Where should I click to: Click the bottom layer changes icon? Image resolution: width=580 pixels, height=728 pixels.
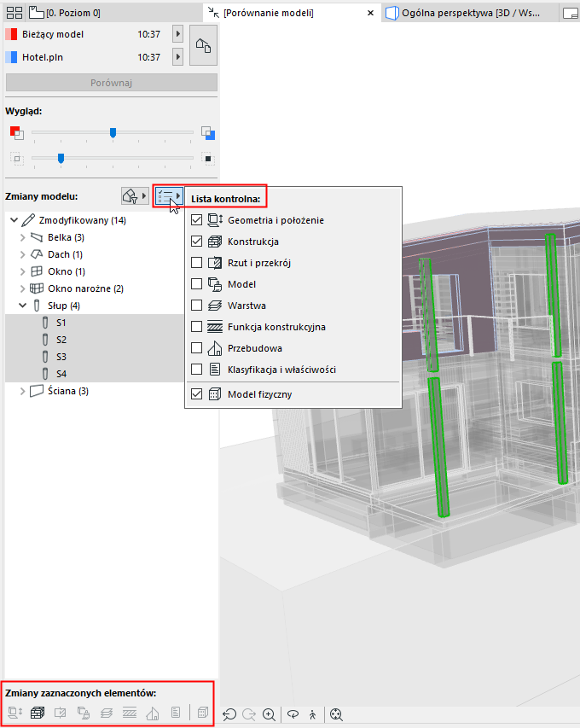tap(107, 713)
